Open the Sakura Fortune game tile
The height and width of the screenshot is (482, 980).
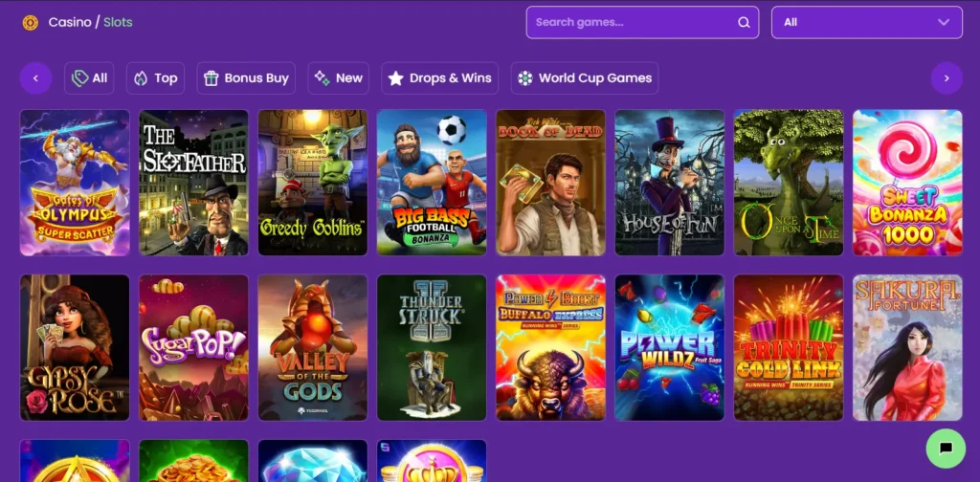pyautogui.click(x=907, y=348)
